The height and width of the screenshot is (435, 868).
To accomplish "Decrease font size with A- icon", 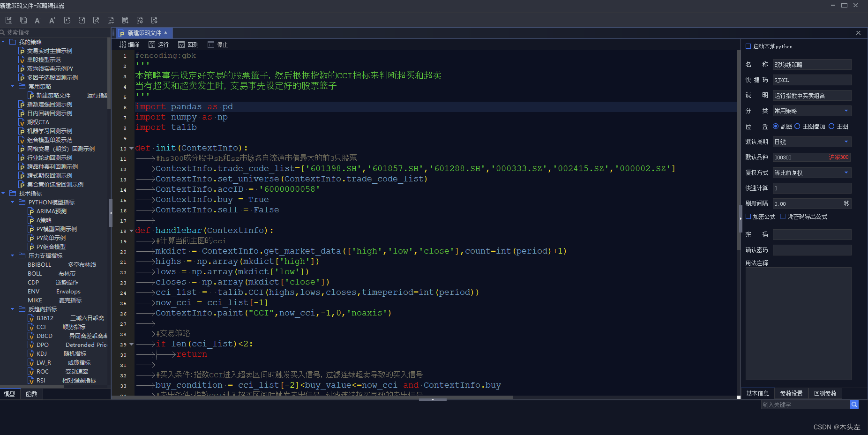I will (x=38, y=20).
